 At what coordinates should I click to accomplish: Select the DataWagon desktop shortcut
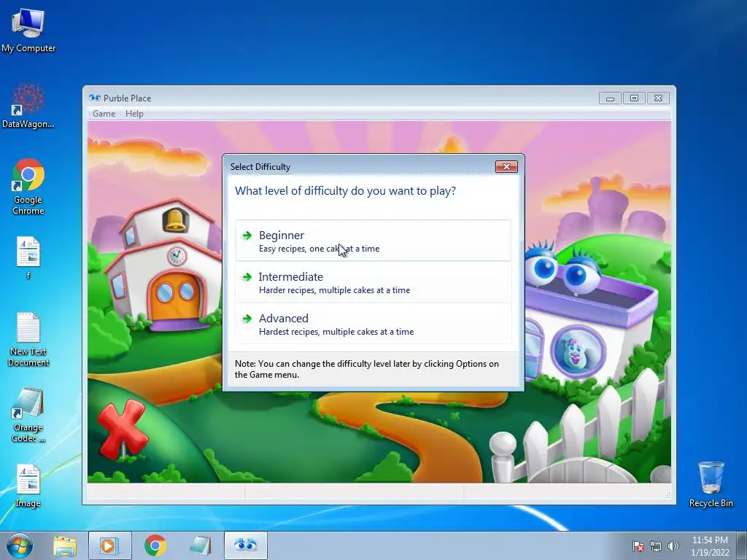tap(28, 106)
